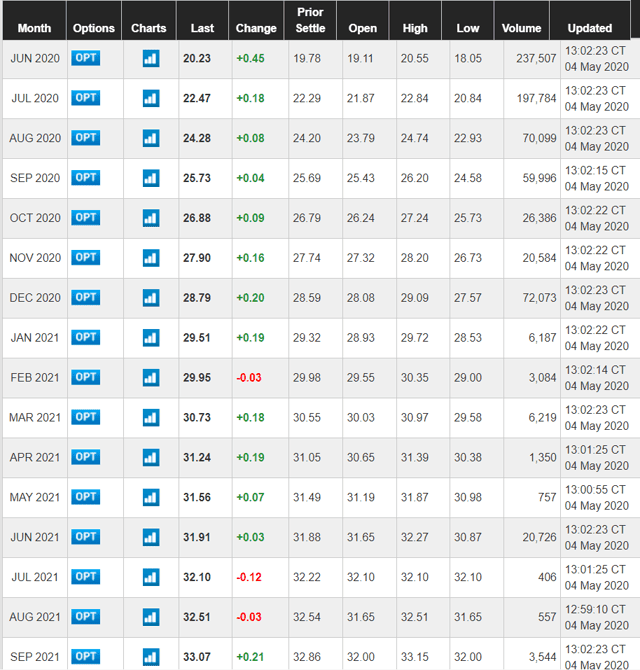
Task: Click the last price 20.23
Action: 197,59
